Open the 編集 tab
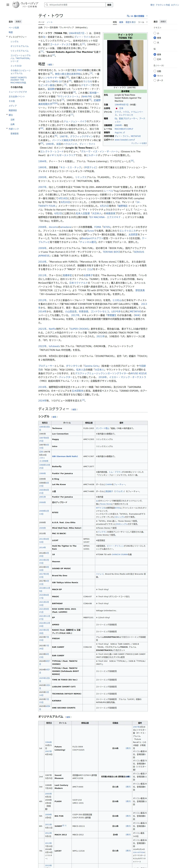This screenshot has height=868, width=186. (121, 22)
